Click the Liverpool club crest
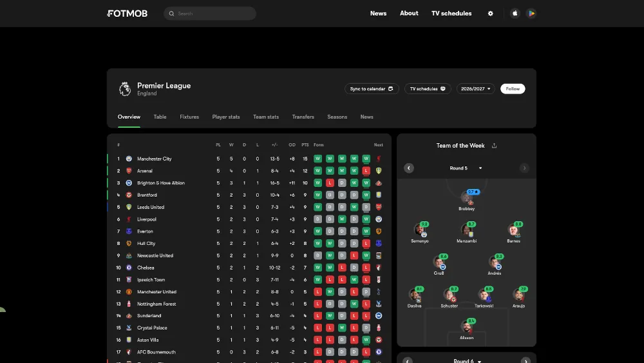Screen dimensions: 644x363 tap(129, 219)
